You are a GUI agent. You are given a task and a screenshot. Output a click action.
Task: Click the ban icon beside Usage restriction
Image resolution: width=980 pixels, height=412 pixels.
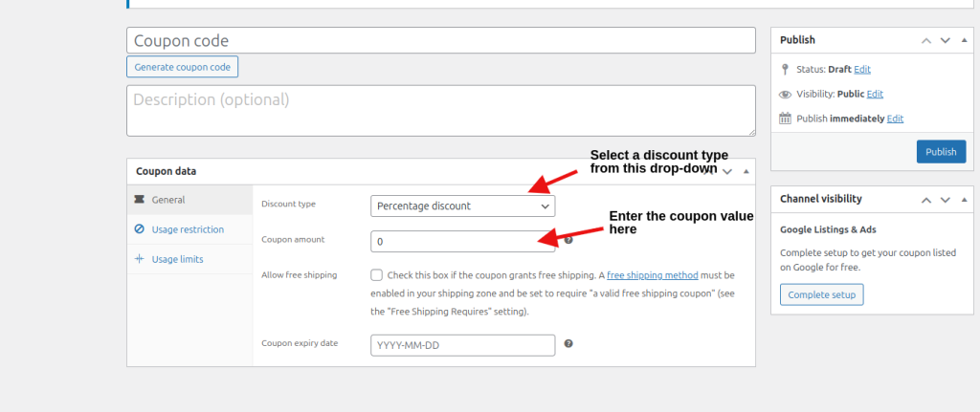point(139,229)
